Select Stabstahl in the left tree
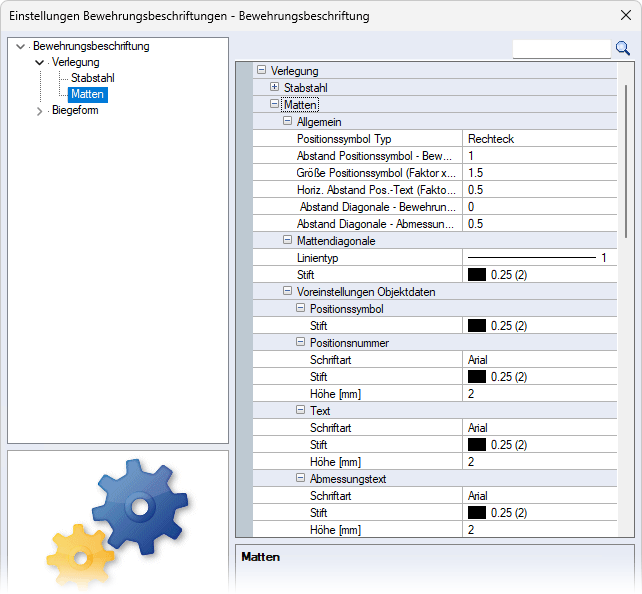This screenshot has width=642, height=594. [91, 78]
